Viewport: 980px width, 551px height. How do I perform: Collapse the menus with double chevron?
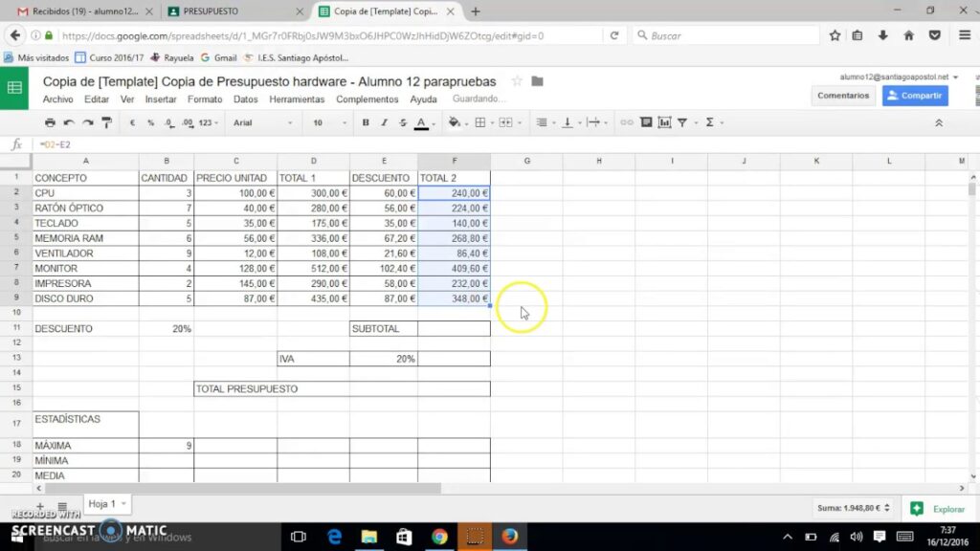pos(939,123)
